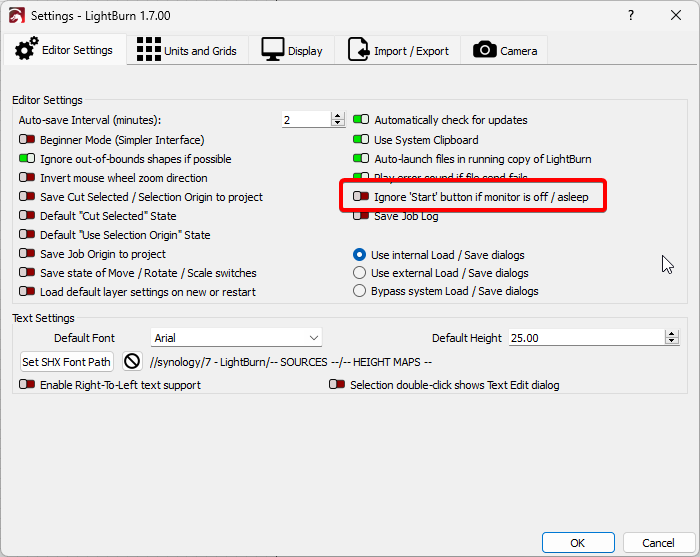Toggle Save Cut Selected / Selection Origin to project
The image size is (700, 557).
pos(27,196)
